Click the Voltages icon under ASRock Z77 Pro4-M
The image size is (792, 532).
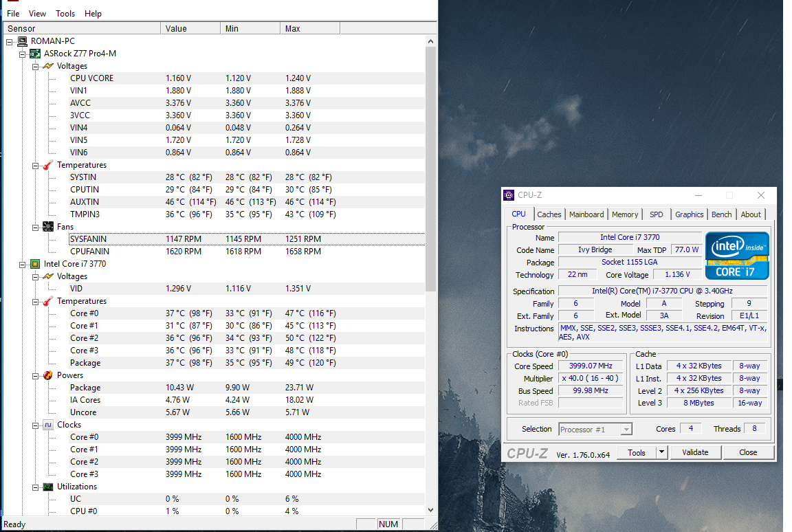click(48, 66)
